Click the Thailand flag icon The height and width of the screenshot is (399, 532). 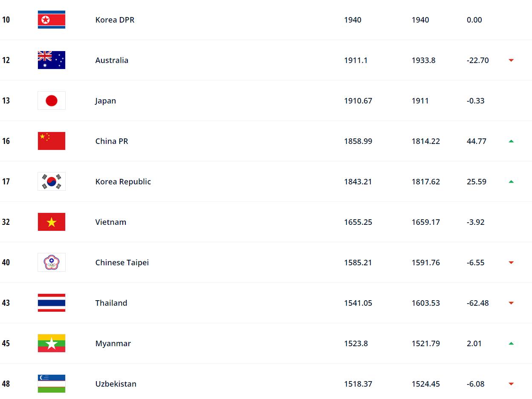click(x=52, y=303)
